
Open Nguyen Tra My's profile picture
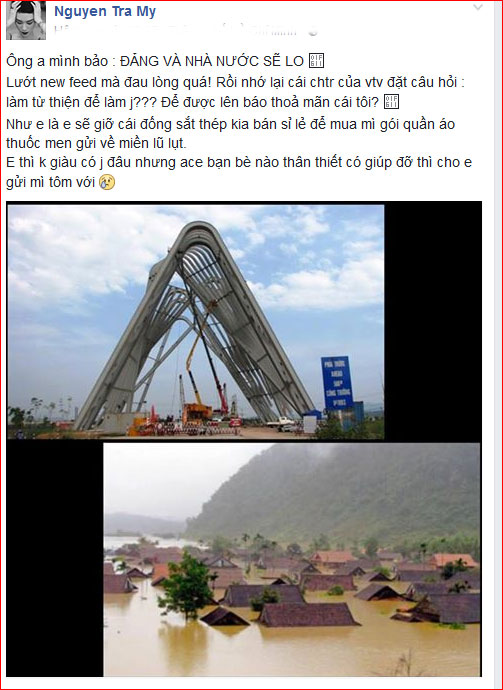(x=26, y=20)
